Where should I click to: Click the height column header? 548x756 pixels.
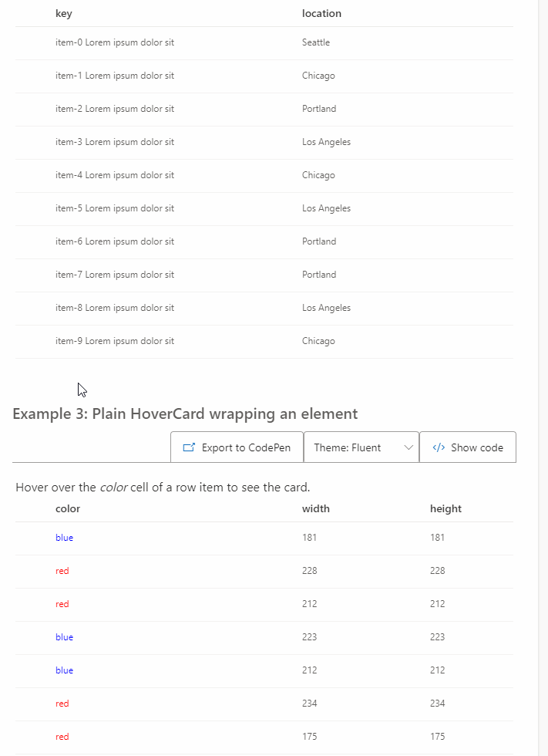pyautogui.click(x=445, y=508)
